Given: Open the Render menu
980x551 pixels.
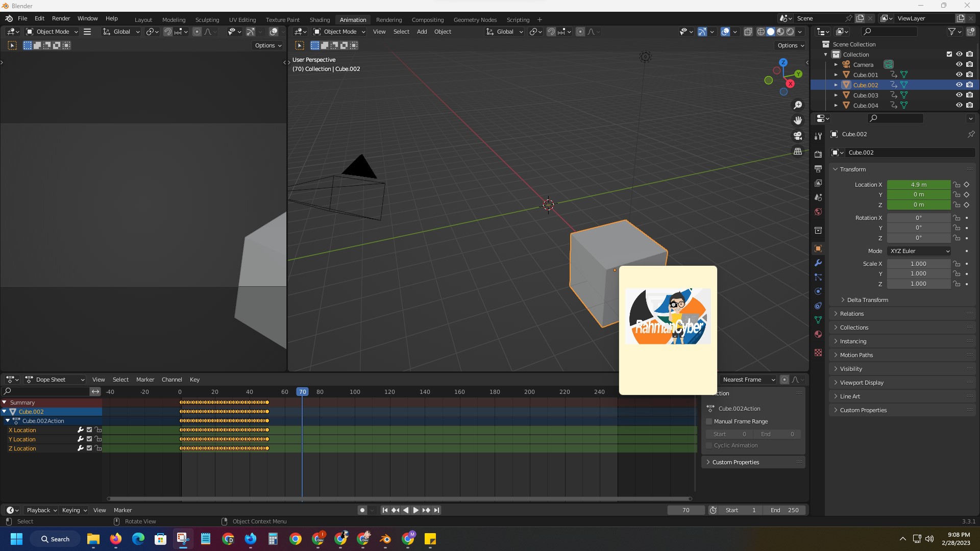Looking at the screenshot, I should click(61, 18).
